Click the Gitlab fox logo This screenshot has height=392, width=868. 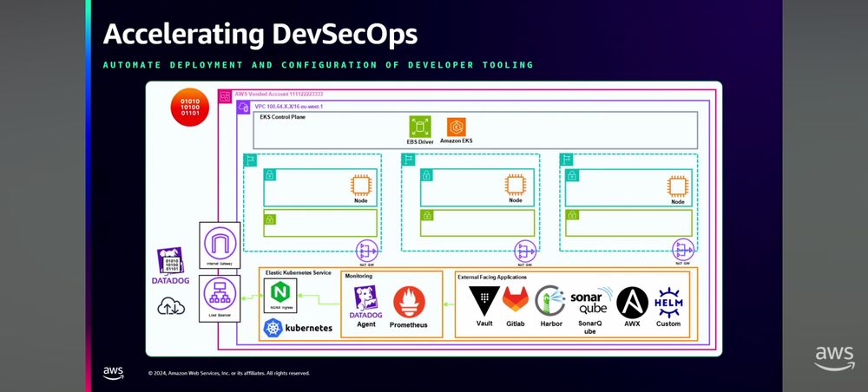(x=516, y=300)
